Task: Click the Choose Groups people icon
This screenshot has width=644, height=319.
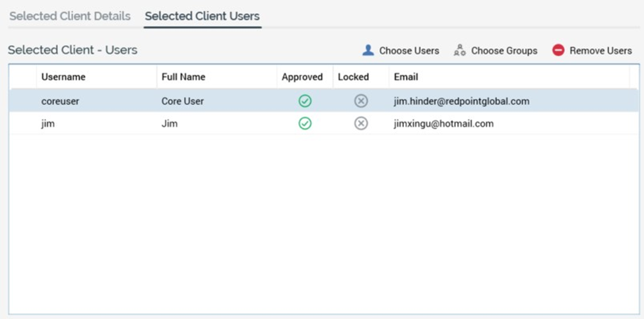Action: coord(460,50)
